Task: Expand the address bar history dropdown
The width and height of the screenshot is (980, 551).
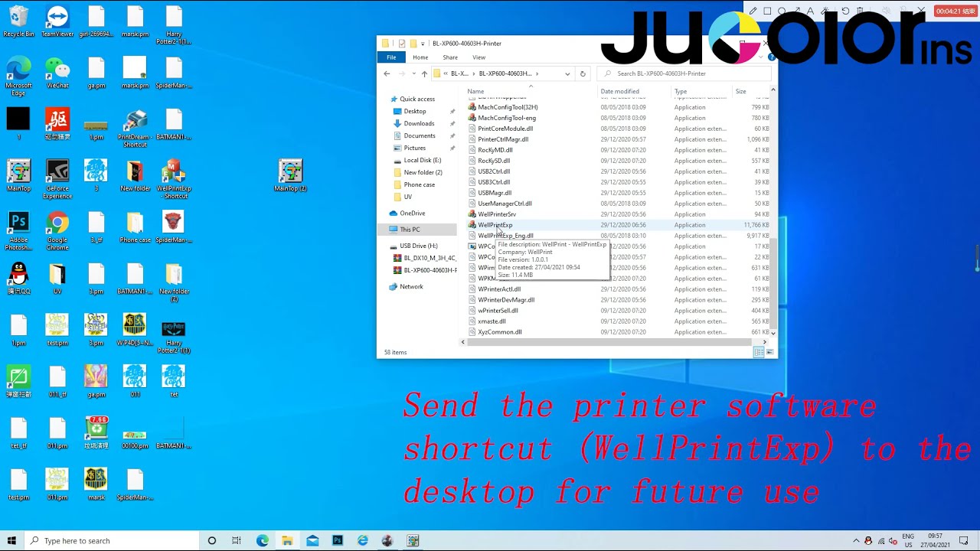Action: [x=567, y=73]
